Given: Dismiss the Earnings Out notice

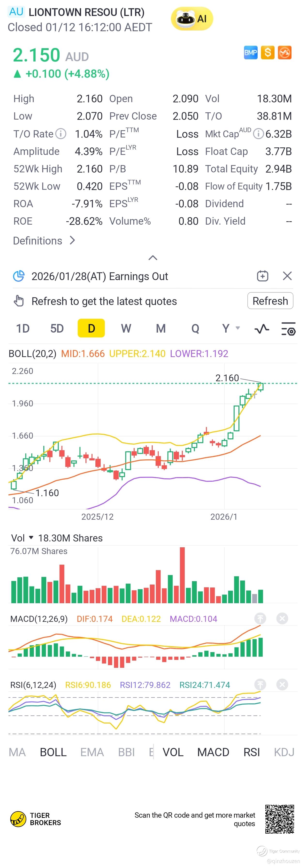Looking at the screenshot, I should [287, 276].
